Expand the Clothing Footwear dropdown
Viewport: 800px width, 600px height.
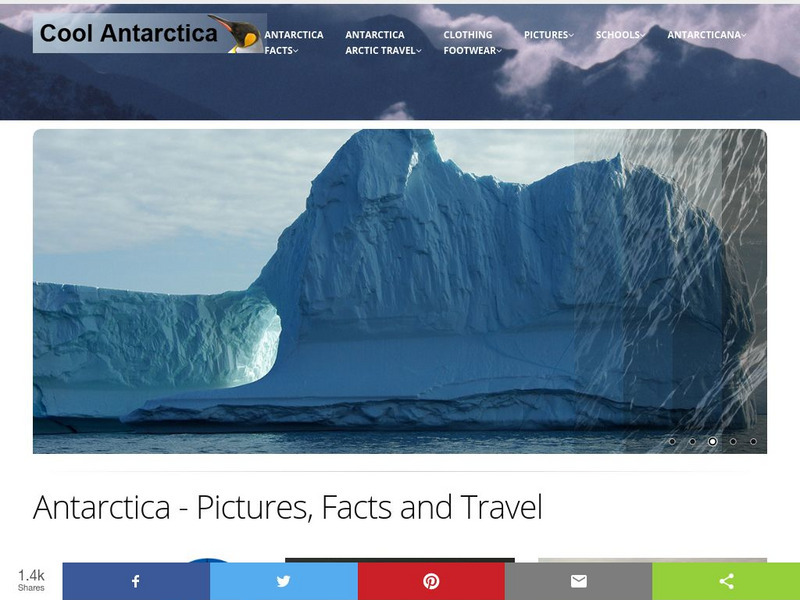(x=472, y=42)
